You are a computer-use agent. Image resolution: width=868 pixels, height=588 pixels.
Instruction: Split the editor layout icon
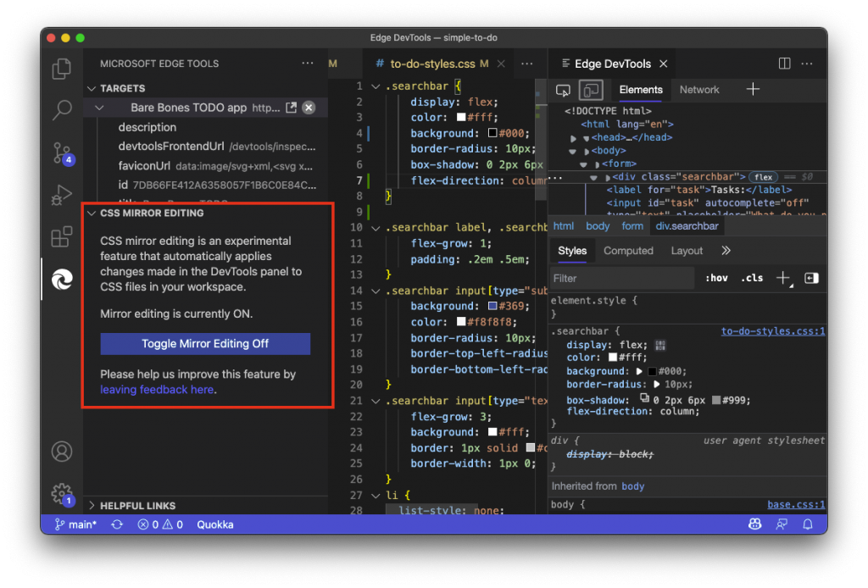[x=784, y=63]
